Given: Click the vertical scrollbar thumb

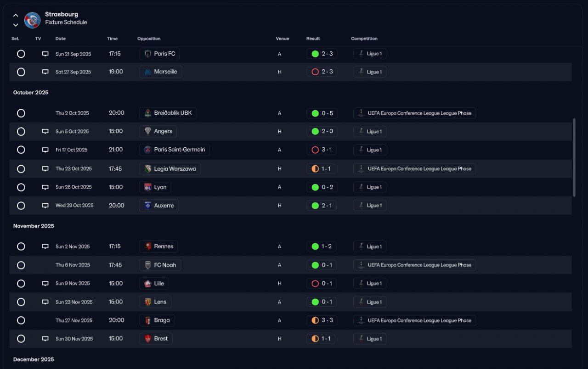Looking at the screenshot, I should (x=574, y=157).
